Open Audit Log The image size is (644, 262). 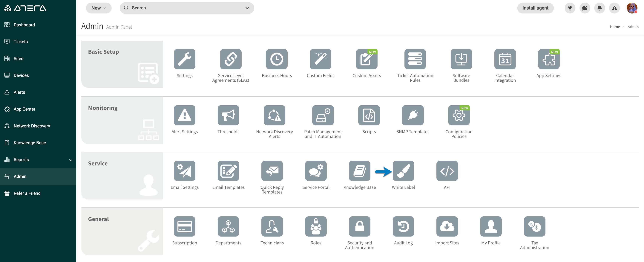403,226
